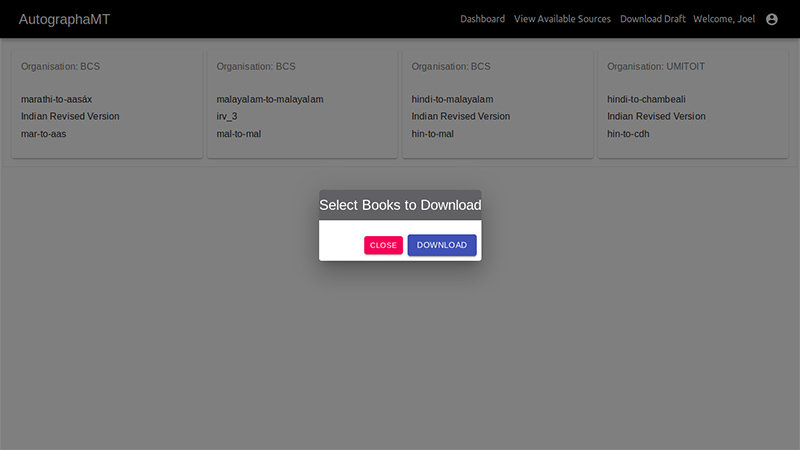Click the hin-to-mal language code text
The image size is (800, 450).
click(x=432, y=134)
